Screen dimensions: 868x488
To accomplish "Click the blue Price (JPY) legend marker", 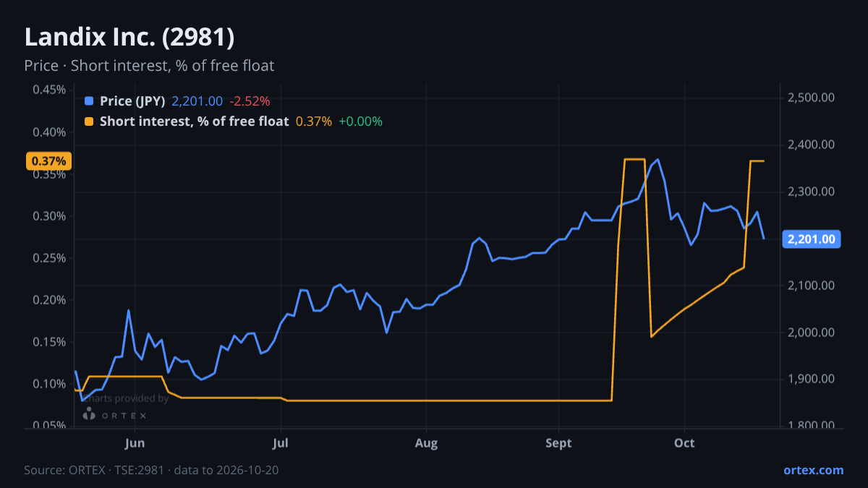I will pos(89,101).
